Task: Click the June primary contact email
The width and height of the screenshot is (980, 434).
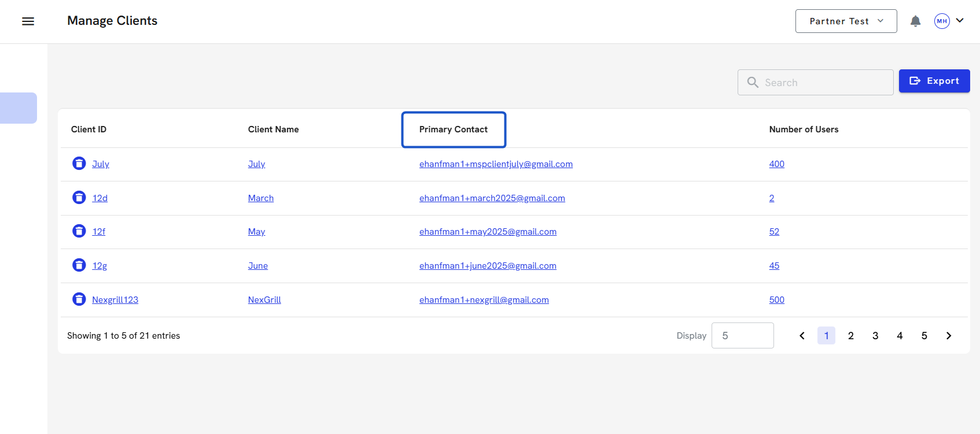Action: (x=488, y=266)
